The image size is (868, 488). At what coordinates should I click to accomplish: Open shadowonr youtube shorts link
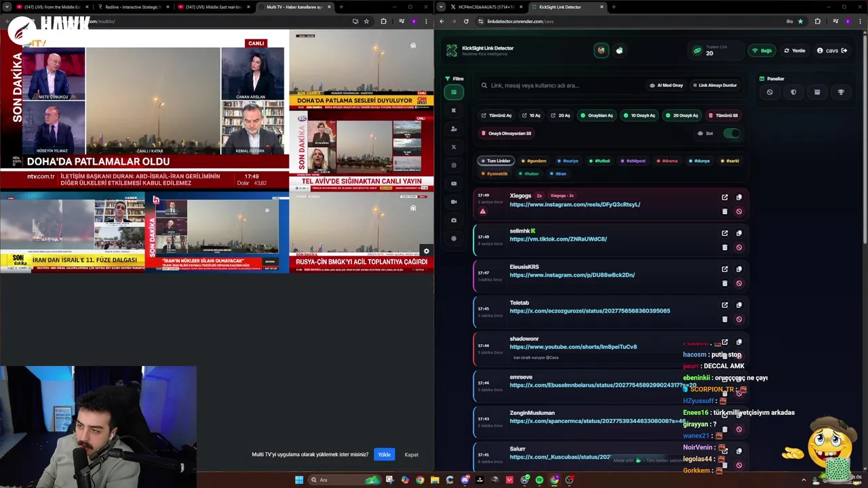coord(573,347)
